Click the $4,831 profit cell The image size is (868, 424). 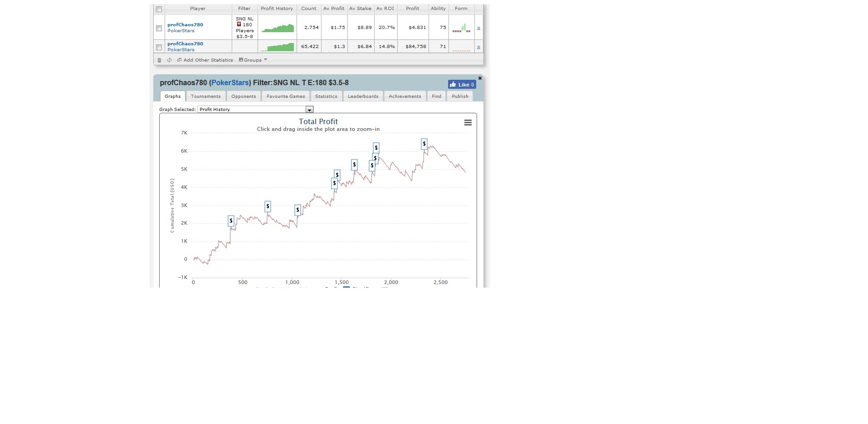[x=413, y=28]
